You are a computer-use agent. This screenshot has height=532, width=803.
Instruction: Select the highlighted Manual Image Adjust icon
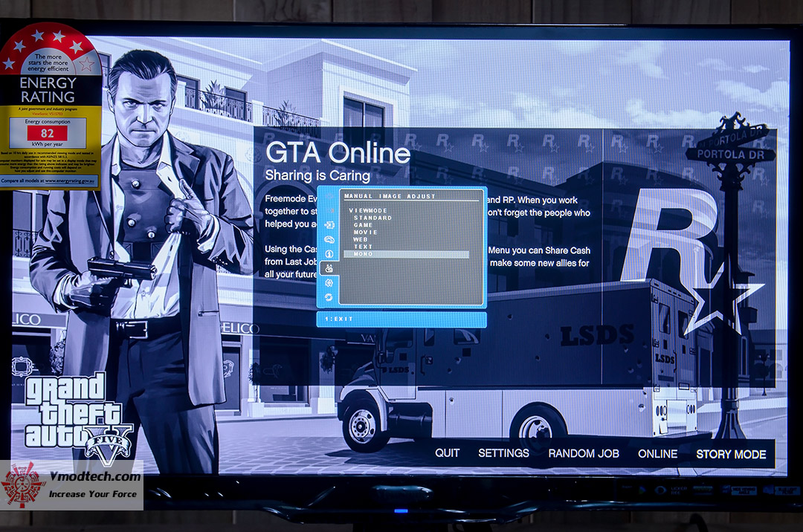pyautogui.click(x=329, y=268)
